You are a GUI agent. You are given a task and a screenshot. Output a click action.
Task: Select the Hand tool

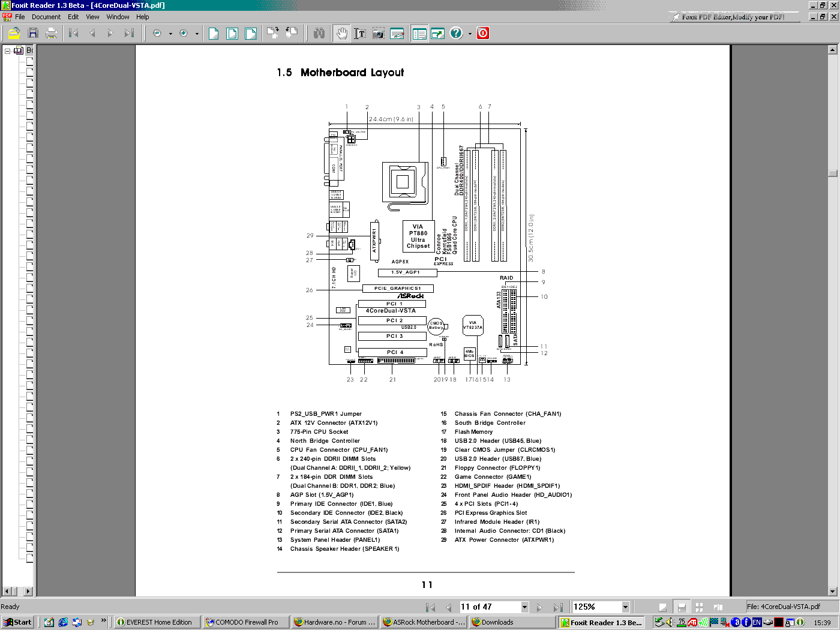(x=341, y=34)
